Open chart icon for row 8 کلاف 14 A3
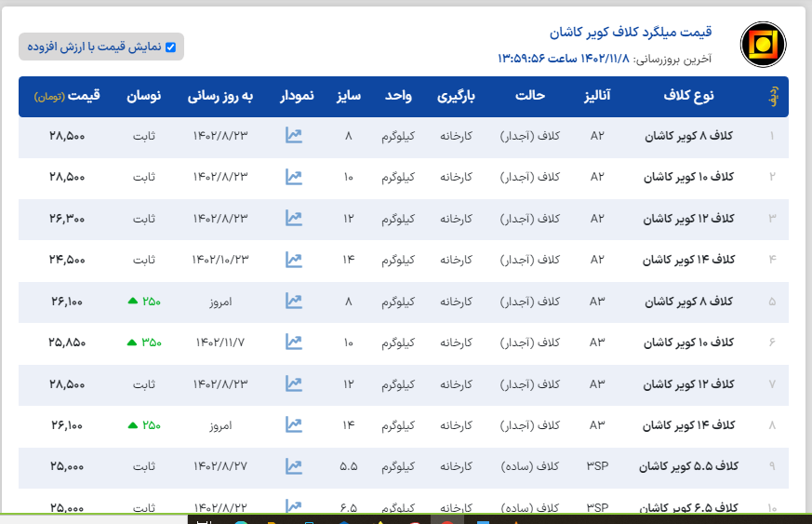 (x=294, y=425)
